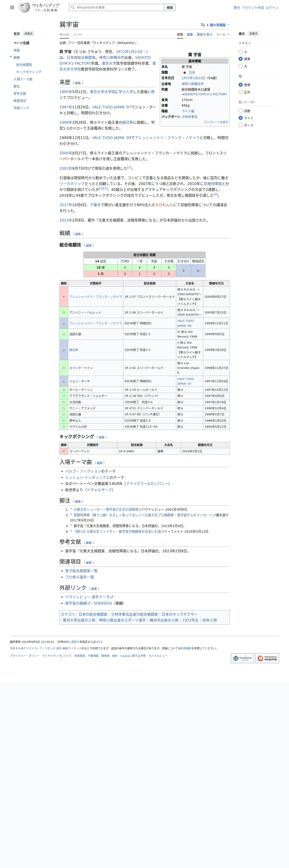
Task: Open 男子総合格闘家一覧 link
Action: 81,571
